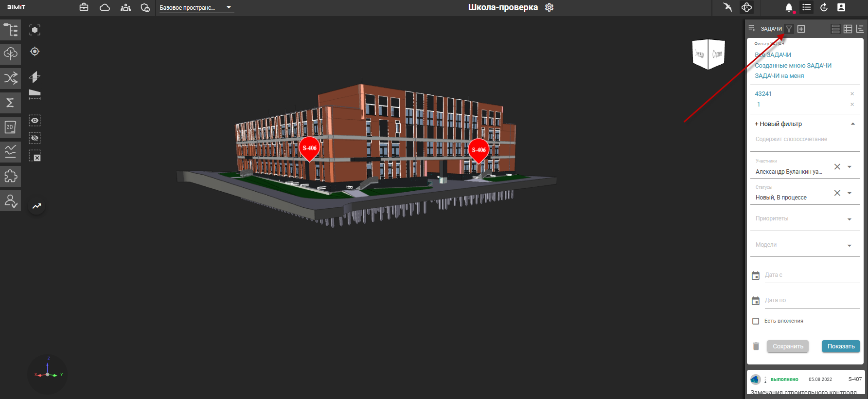Click the cloud icon in top bar
Image resolution: width=868 pixels, height=399 pixels.
coord(105,7)
